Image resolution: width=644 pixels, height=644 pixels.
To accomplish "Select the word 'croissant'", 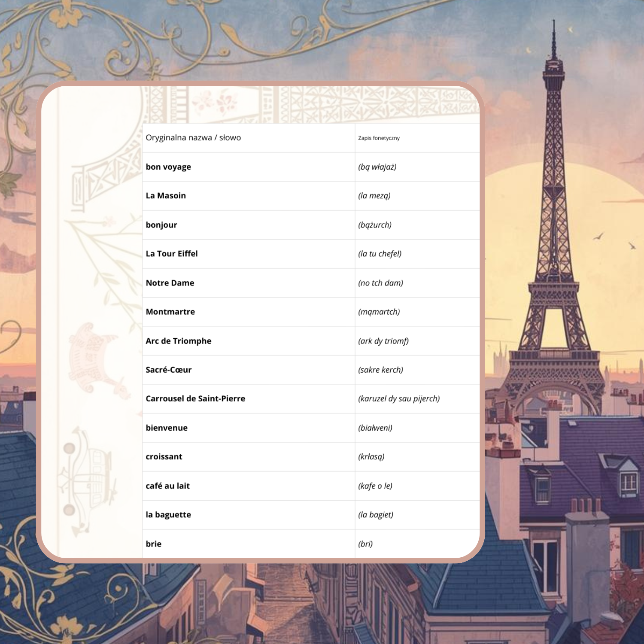I will click(x=164, y=457).
